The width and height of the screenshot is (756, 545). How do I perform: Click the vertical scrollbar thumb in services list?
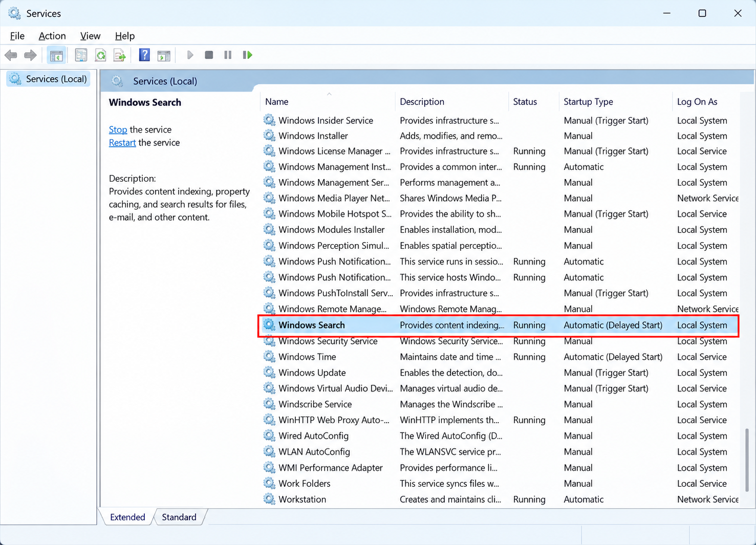tap(747, 459)
